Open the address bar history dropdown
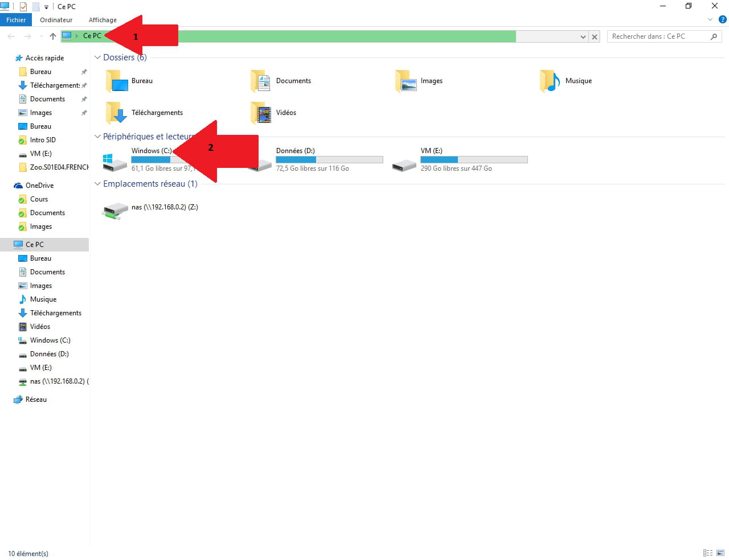Screen dimensions: 729x560 pyautogui.click(x=583, y=36)
